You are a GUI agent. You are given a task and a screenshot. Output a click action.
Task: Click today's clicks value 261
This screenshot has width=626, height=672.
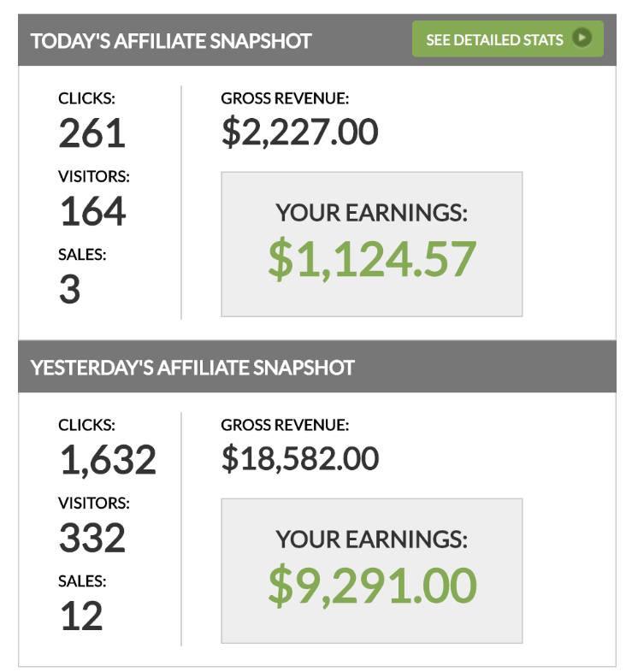[92, 133]
